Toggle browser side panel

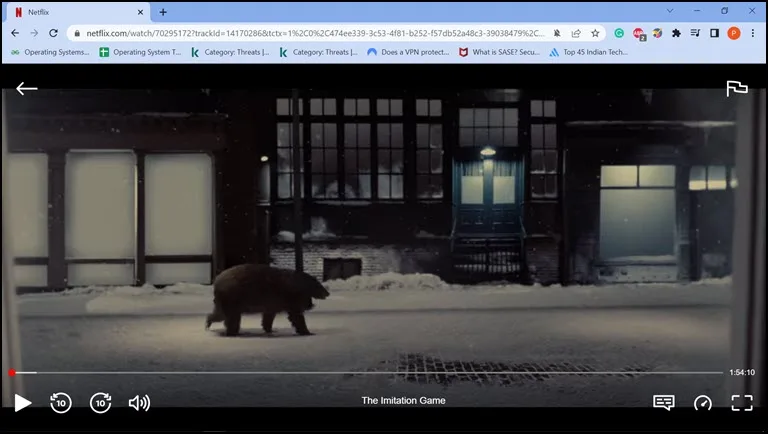click(715, 33)
